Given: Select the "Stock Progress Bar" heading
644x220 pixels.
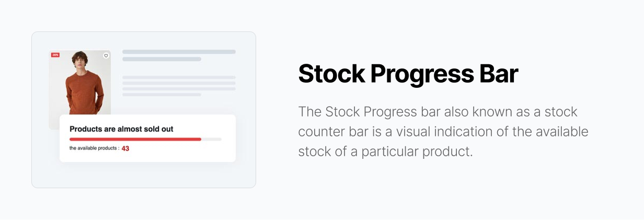Looking at the screenshot, I should (x=408, y=74).
